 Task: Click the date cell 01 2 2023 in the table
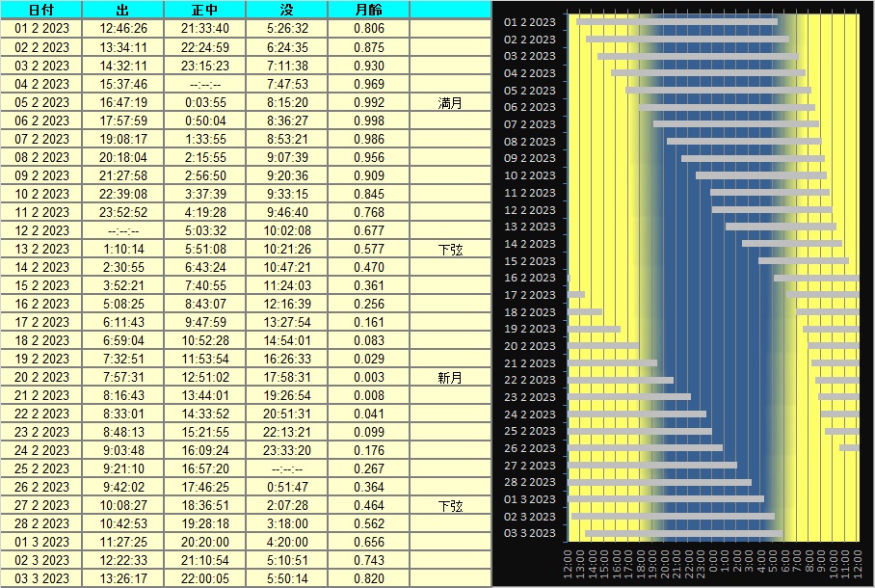[41, 29]
